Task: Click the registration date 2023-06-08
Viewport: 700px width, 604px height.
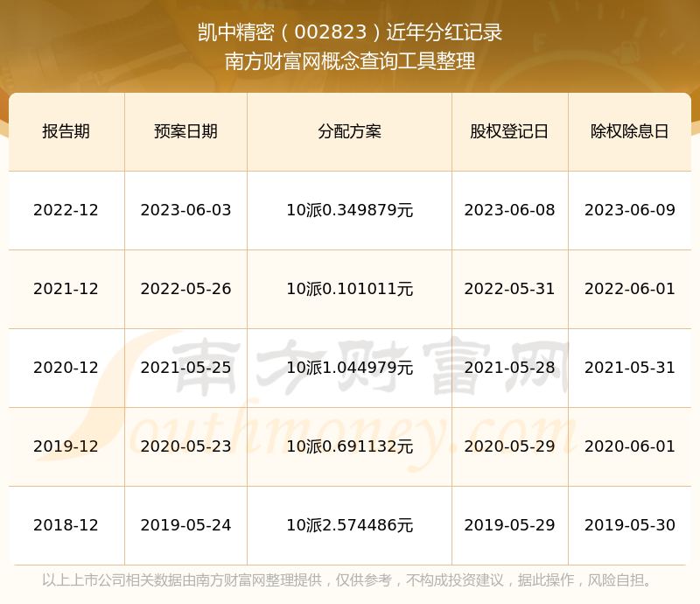Action: tap(509, 210)
